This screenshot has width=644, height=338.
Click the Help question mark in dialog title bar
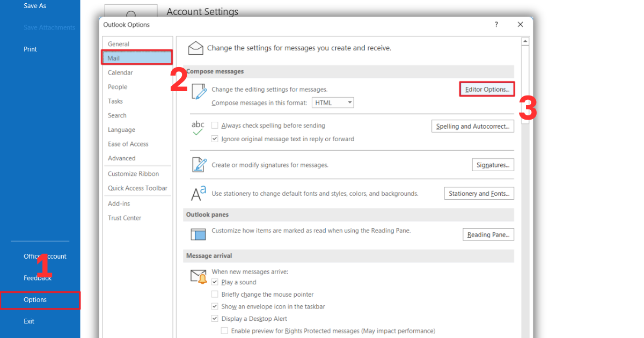pyautogui.click(x=496, y=25)
